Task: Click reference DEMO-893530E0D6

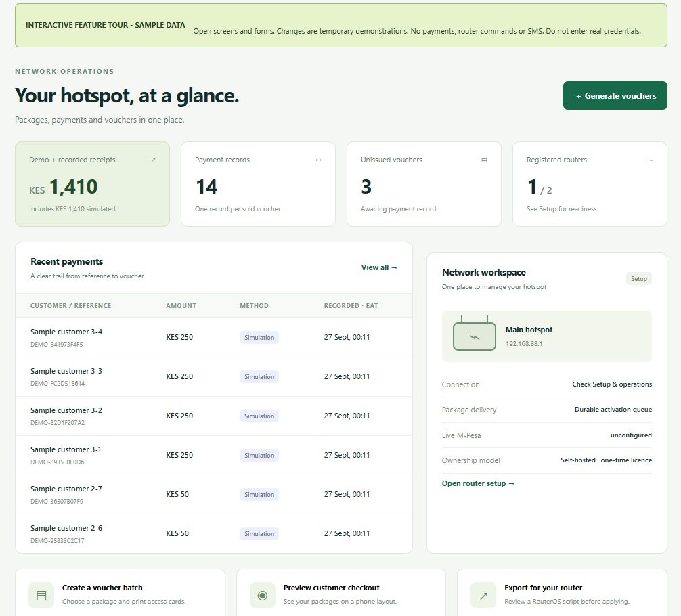Action: point(58,462)
